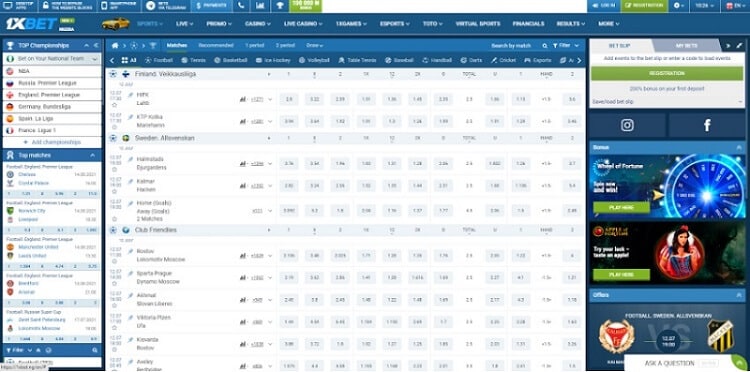Click the search magnifier icon by match search
This screenshot has width=750, height=372.
(x=544, y=46)
